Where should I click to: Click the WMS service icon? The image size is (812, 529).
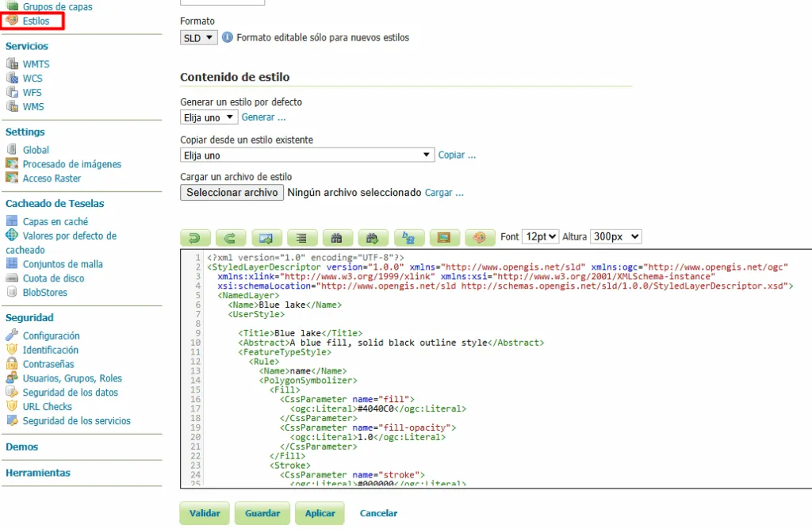pos(12,106)
